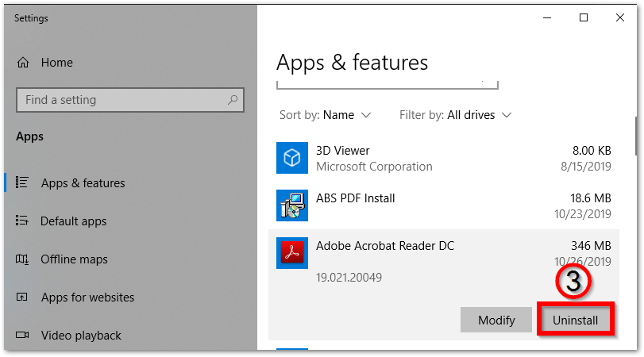Image resolution: width=644 pixels, height=357 pixels.
Task: Click the Find a setting search field
Action: [130, 100]
